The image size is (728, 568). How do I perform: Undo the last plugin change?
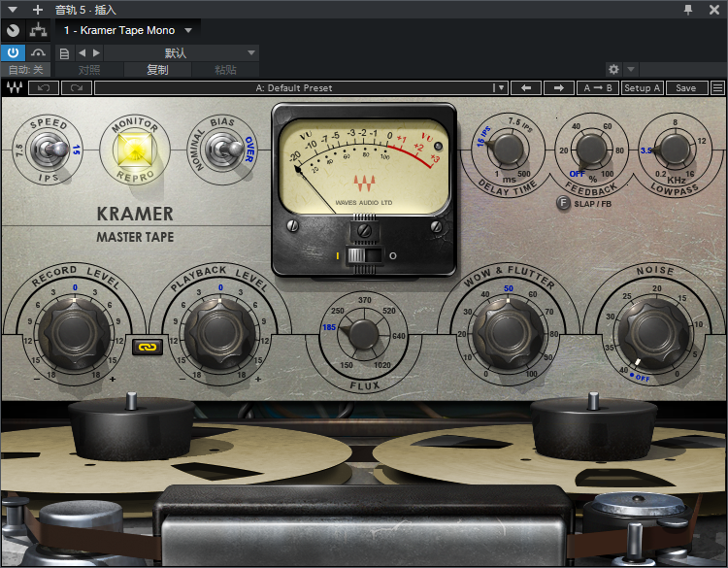point(44,87)
